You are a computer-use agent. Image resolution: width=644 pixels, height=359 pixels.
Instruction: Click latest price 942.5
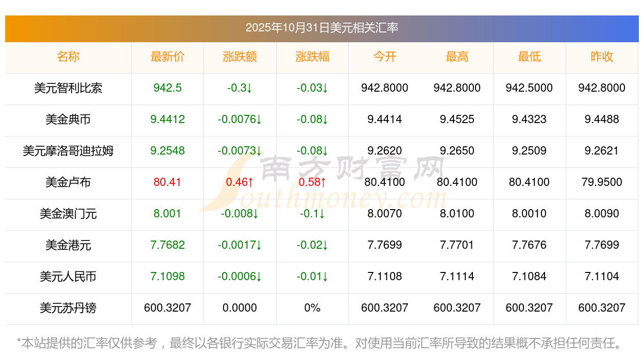(167, 88)
